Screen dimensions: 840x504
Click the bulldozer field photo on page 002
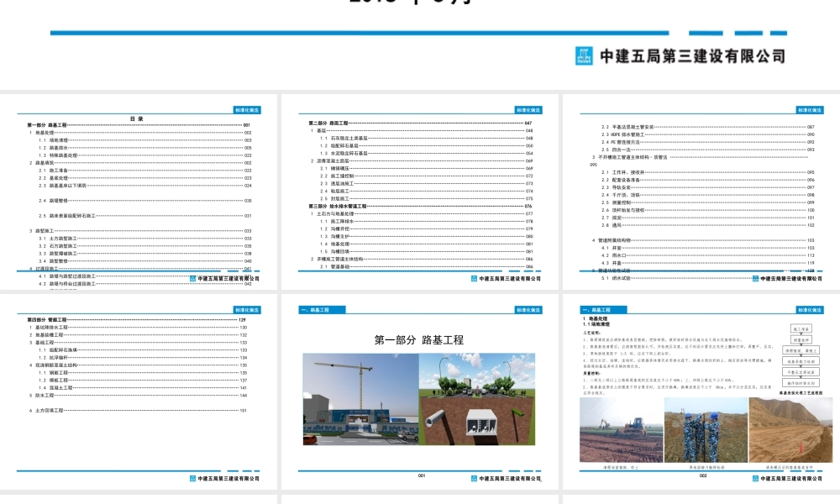pyautogui.click(x=622, y=430)
